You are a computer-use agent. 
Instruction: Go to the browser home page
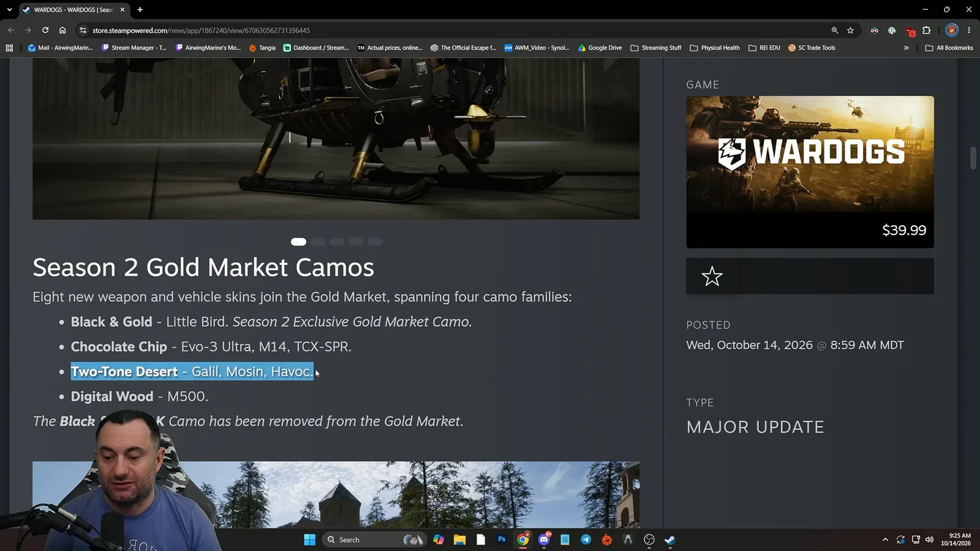click(x=62, y=30)
